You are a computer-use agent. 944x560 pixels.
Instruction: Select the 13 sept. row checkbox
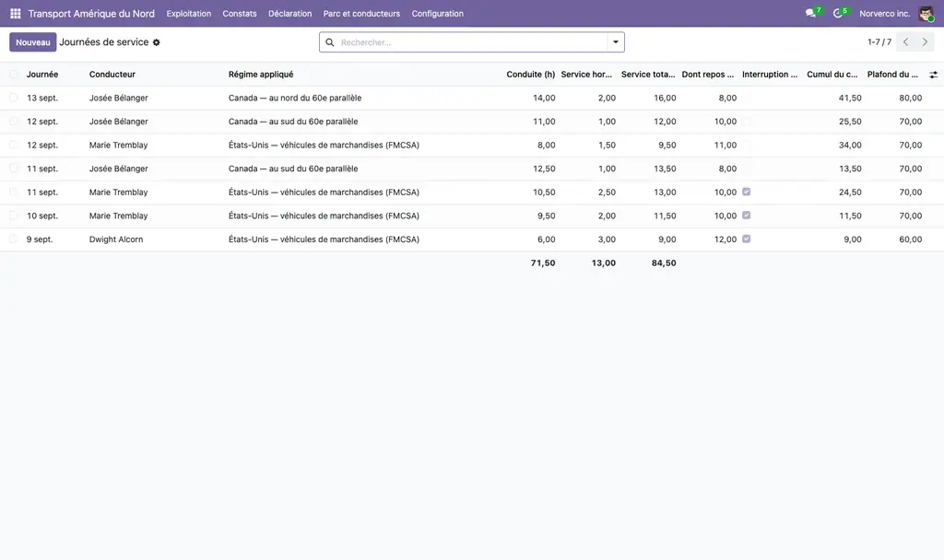tap(13, 98)
